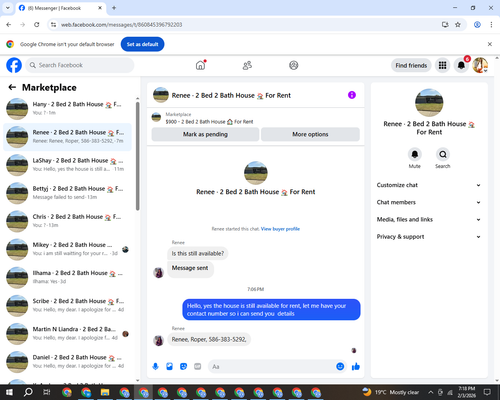Screen dimensions: 500x400
Task: Open Windows Start menu
Action: [x=9, y=392]
